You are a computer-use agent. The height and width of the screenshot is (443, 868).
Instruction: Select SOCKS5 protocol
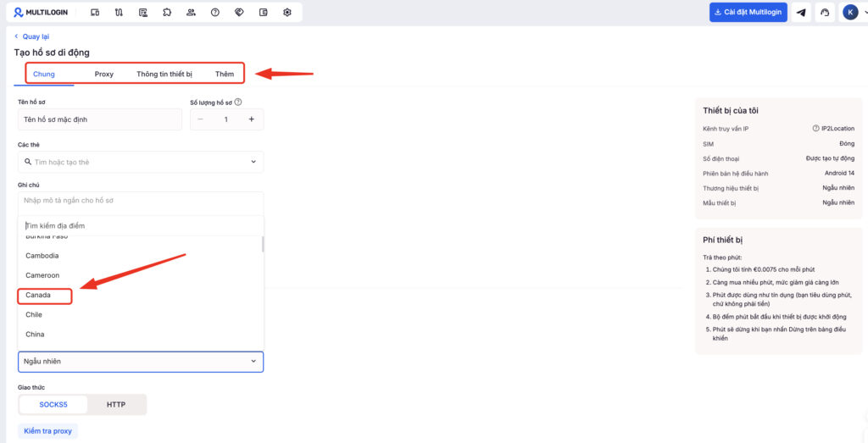click(x=53, y=404)
